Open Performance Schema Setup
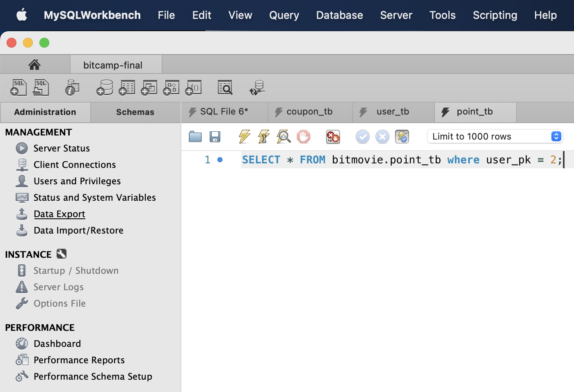The width and height of the screenshot is (574, 392). pyautogui.click(x=93, y=376)
